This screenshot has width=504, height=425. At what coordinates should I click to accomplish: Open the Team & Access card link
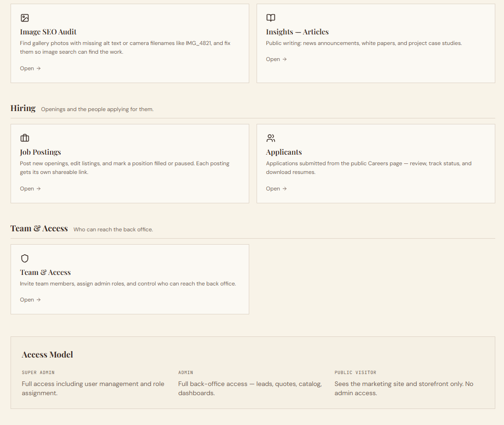[x=30, y=300]
